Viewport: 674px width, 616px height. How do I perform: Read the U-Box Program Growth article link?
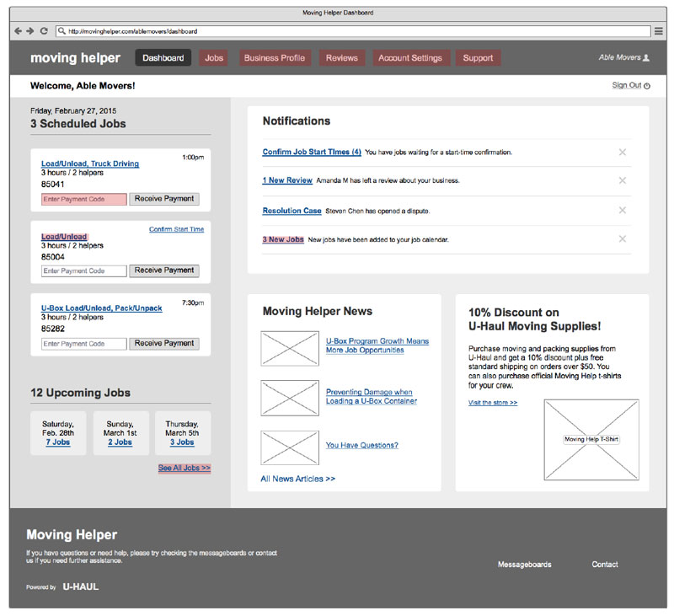coord(377,345)
